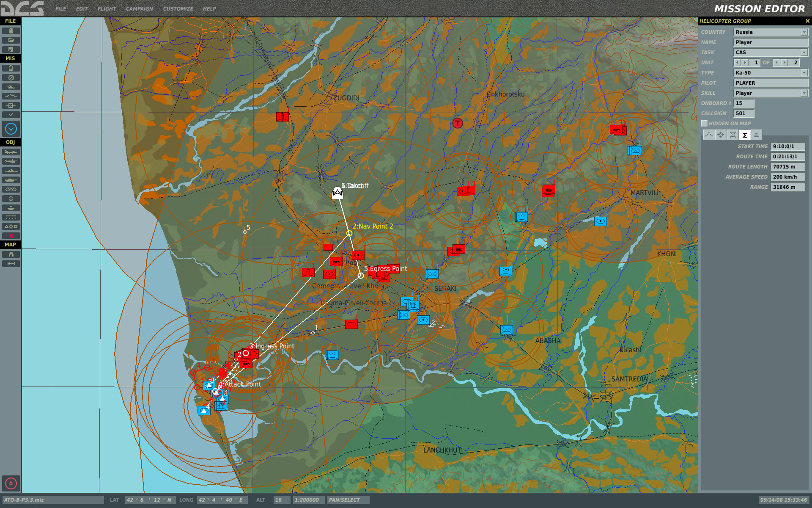
Task: Click the Callsign field 501
Action: 744,113
